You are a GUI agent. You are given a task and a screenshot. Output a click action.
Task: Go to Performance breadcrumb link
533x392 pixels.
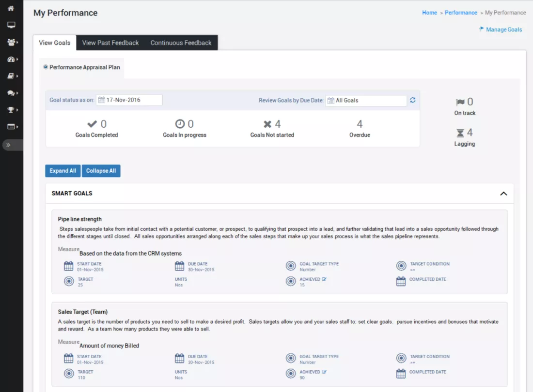[461, 13]
